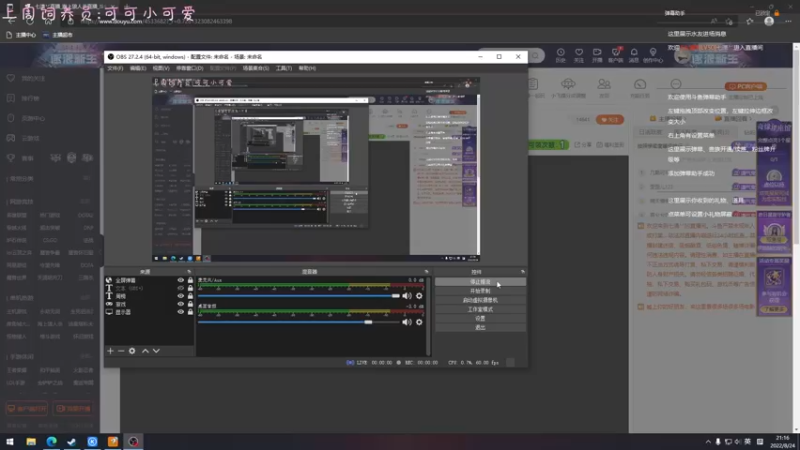
Task: Pop out the 控件 Controls dock
Action: click(522, 271)
